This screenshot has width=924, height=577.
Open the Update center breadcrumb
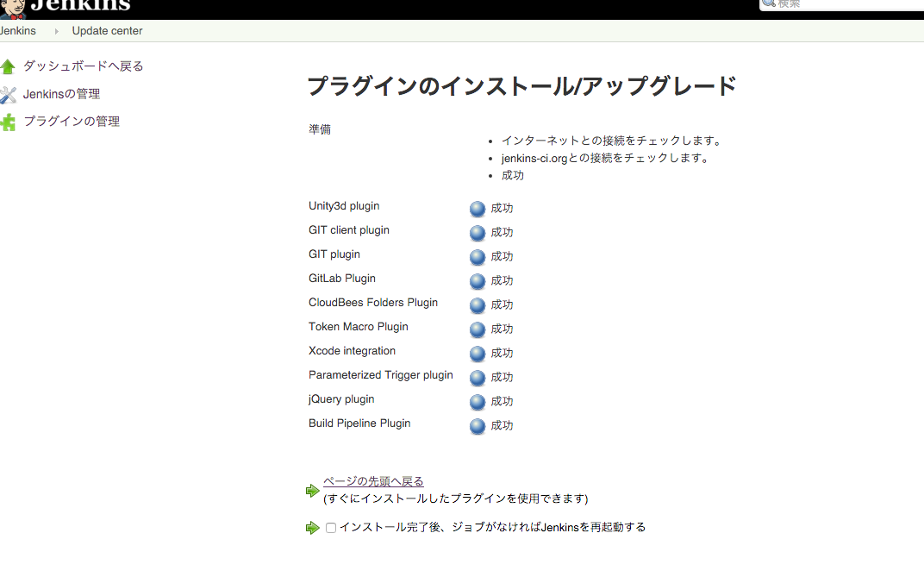point(107,31)
